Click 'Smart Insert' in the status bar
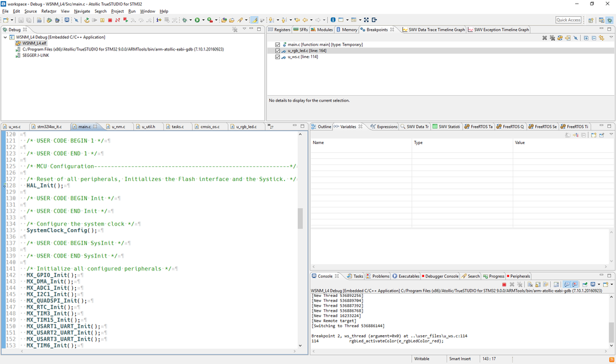 pos(459,359)
